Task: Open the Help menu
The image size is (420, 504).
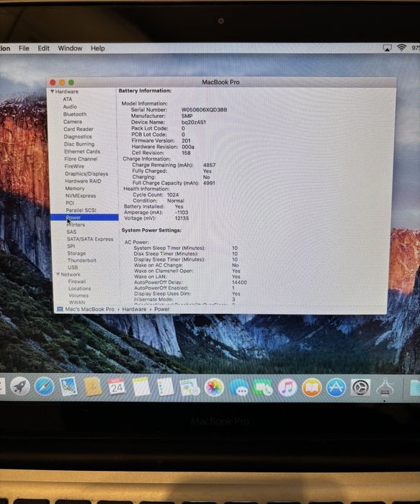Action: click(98, 48)
